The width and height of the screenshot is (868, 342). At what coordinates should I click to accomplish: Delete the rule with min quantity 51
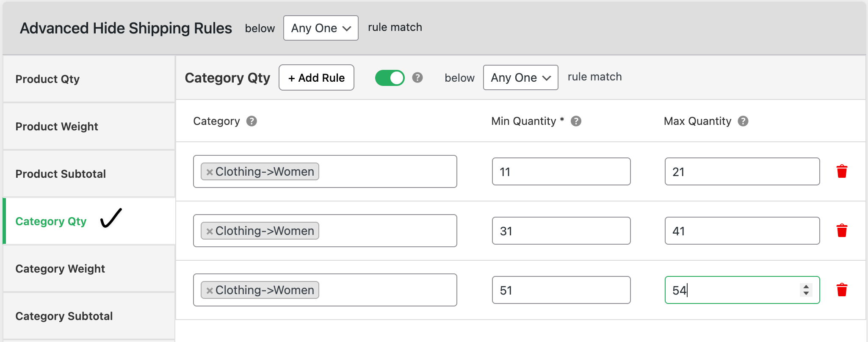point(842,290)
